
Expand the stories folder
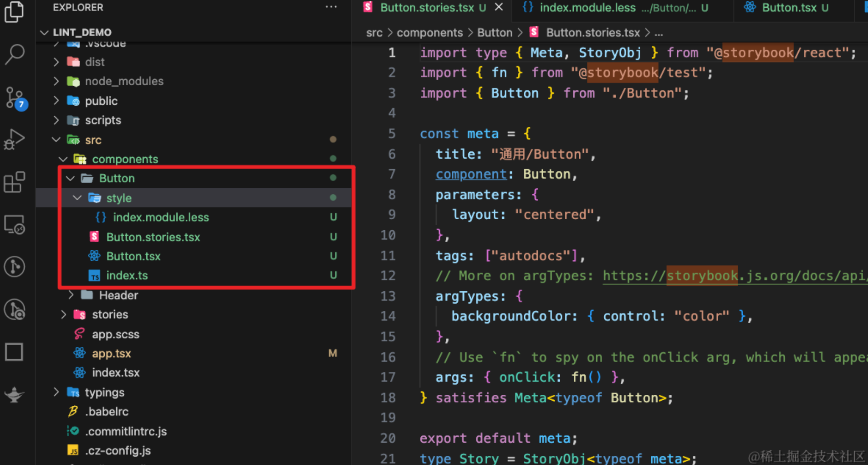click(63, 315)
